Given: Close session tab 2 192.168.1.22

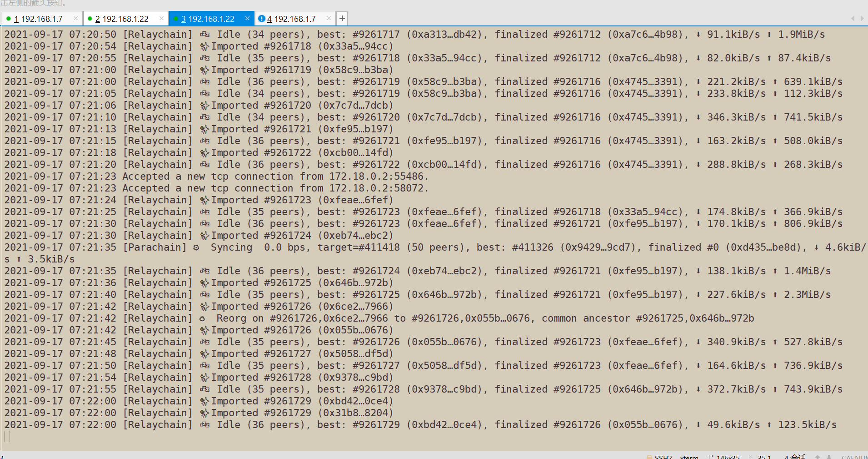Looking at the screenshot, I should (161, 18).
